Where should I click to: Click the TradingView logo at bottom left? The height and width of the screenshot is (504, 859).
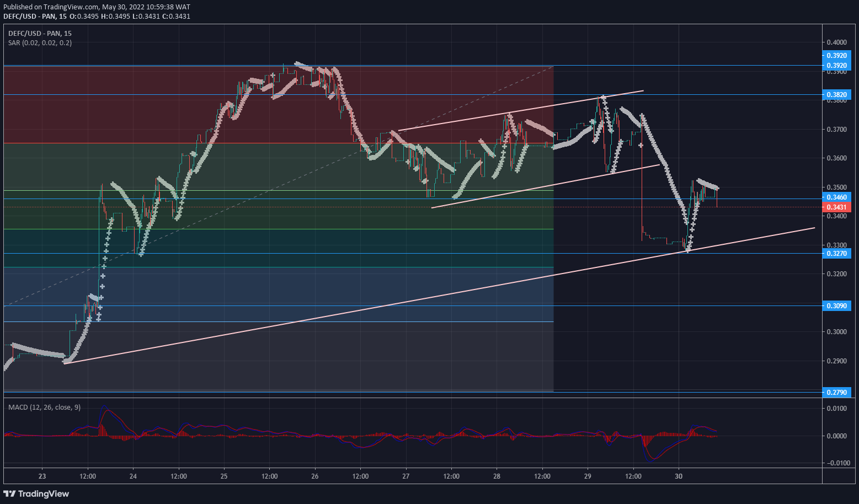click(36, 494)
